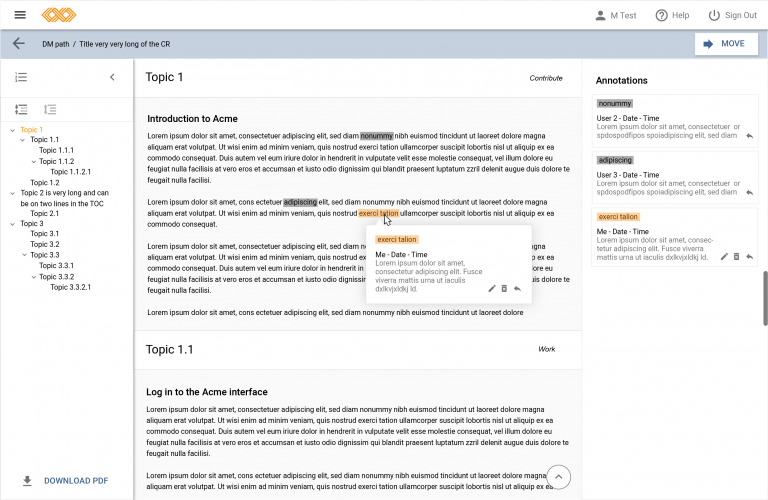Sign out using the power icon
The image size is (768, 500).
(x=714, y=16)
